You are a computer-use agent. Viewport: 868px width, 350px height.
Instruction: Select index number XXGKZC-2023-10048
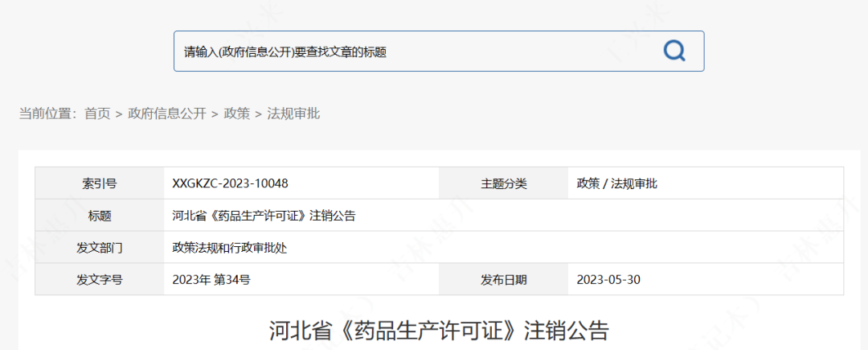[x=230, y=183]
